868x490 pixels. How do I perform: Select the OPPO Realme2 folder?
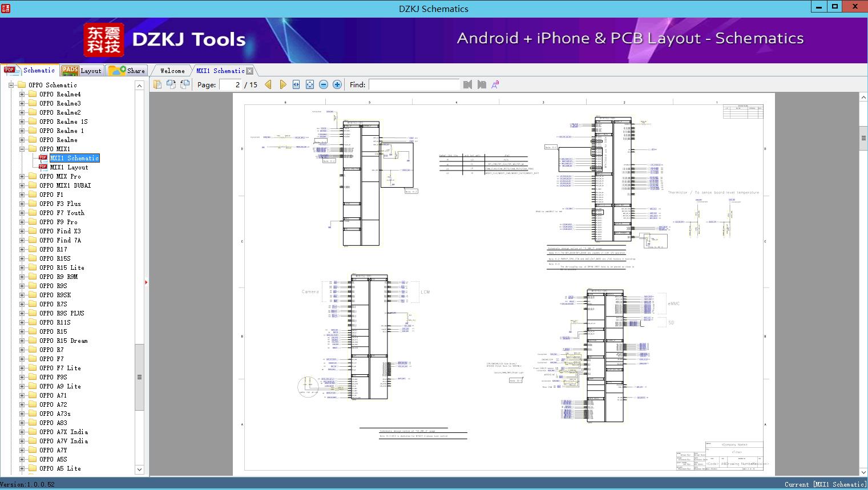(x=60, y=112)
